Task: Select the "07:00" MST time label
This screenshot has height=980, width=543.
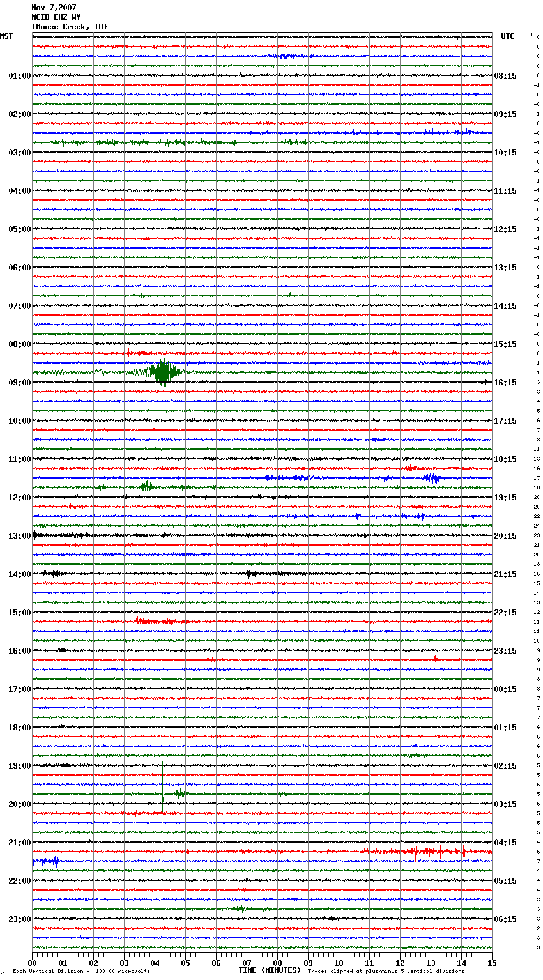Action: click(20, 306)
